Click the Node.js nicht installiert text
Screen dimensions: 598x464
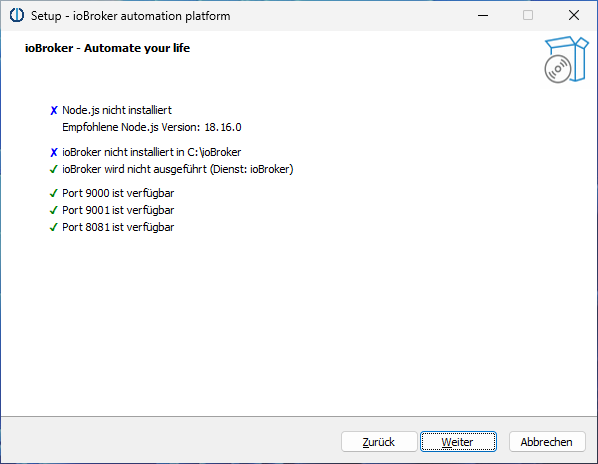(x=117, y=110)
